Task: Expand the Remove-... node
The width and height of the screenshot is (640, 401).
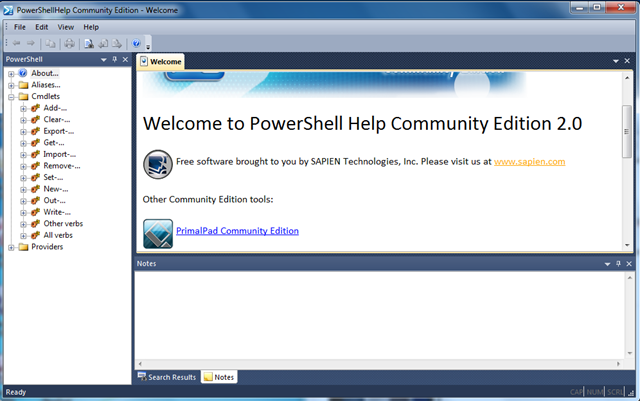Action: click(24, 167)
